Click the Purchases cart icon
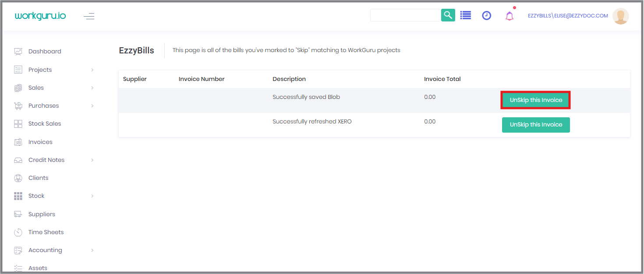The width and height of the screenshot is (644, 274). coord(18,106)
